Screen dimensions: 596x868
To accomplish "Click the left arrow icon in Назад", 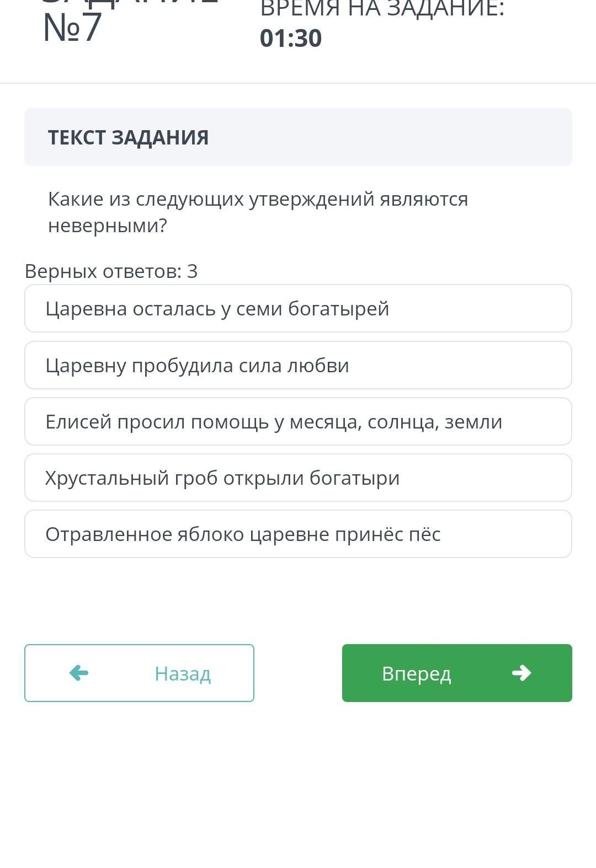I will click(79, 673).
